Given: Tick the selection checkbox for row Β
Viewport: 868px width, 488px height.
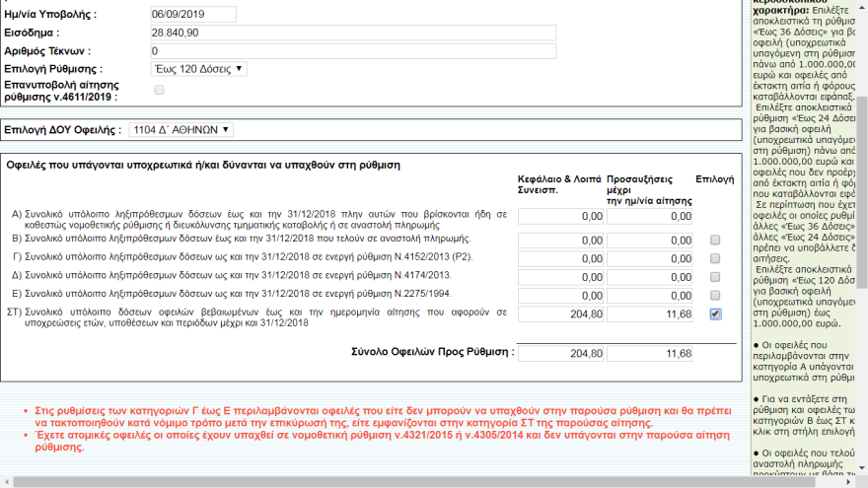Looking at the screenshot, I should click(x=715, y=240).
